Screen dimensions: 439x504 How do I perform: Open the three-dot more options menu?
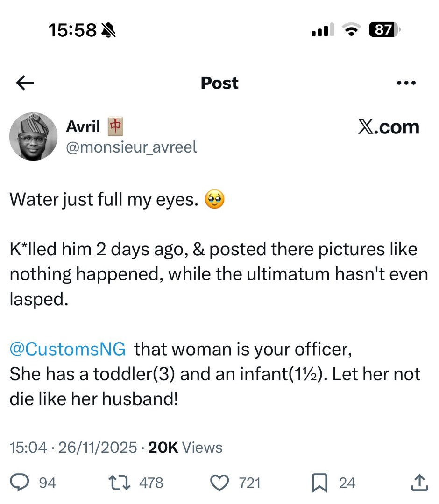(x=405, y=83)
